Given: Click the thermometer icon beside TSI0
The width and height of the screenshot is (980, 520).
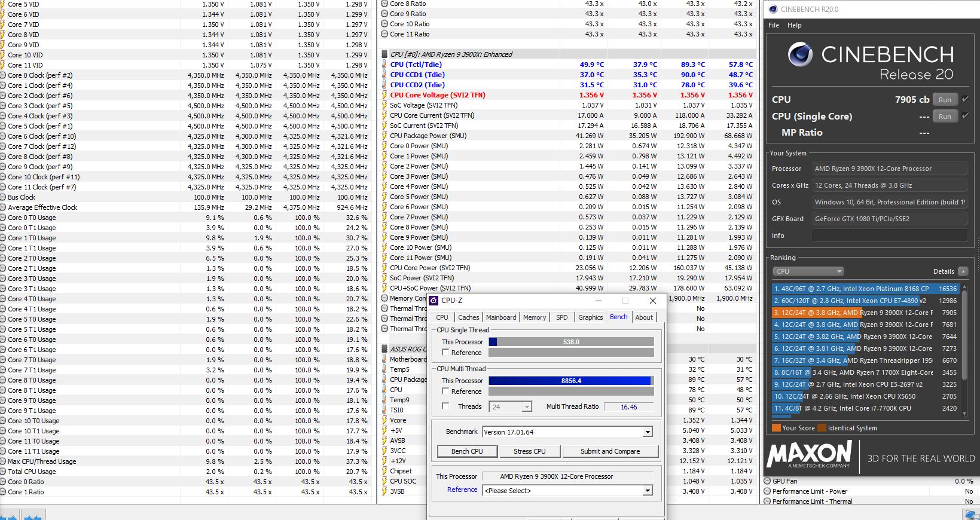Looking at the screenshot, I should click(x=384, y=410).
